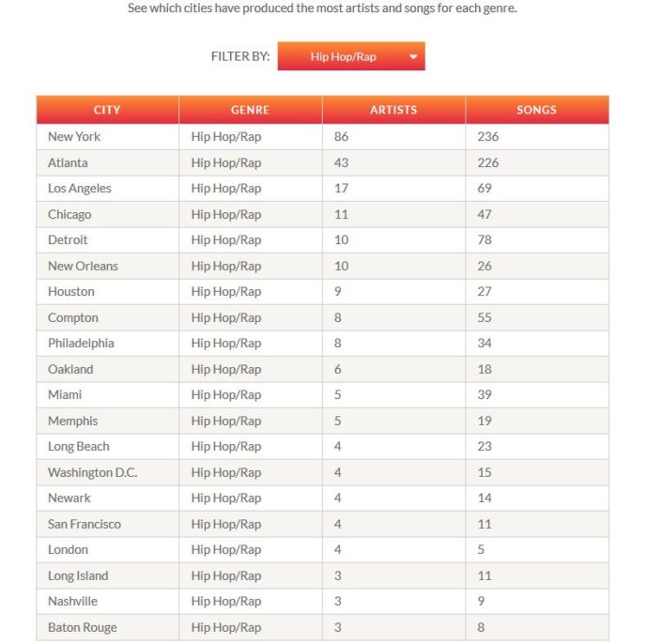Click the Nashville genre cell

click(251, 602)
